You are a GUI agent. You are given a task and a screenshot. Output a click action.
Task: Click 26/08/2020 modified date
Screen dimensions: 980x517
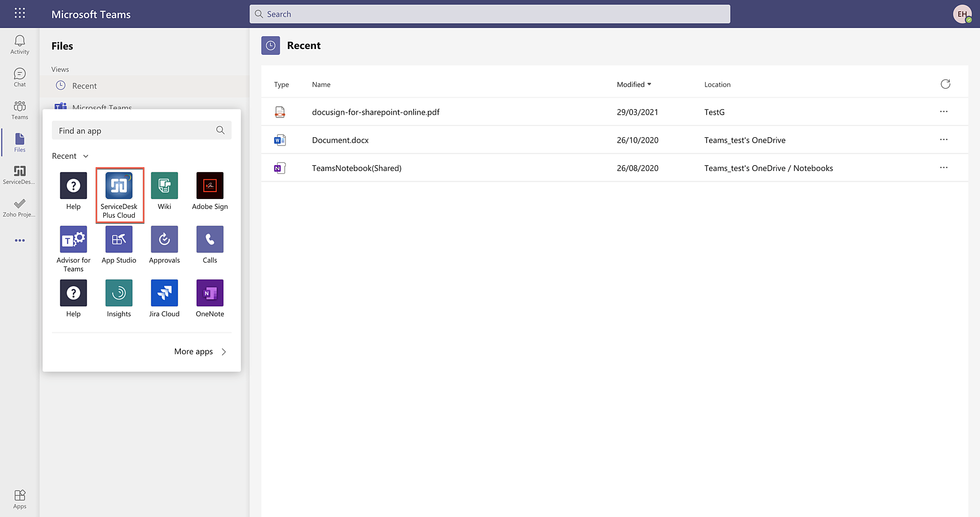(637, 168)
